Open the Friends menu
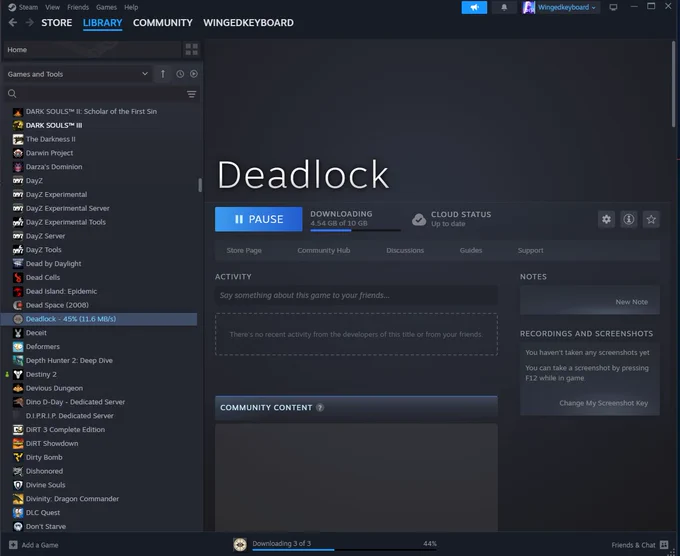The image size is (680, 556). (x=78, y=7)
